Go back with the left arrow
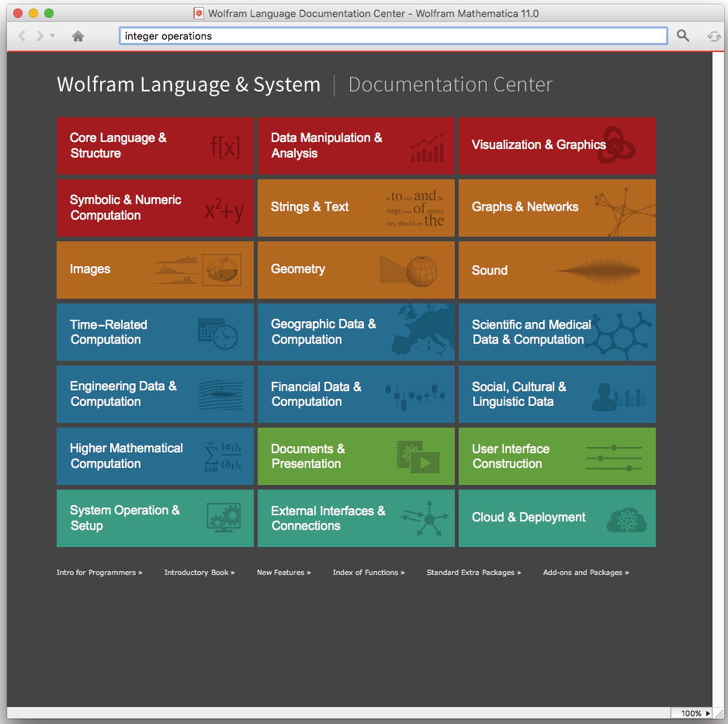This screenshot has height=724, width=728. (x=22, y=36)
